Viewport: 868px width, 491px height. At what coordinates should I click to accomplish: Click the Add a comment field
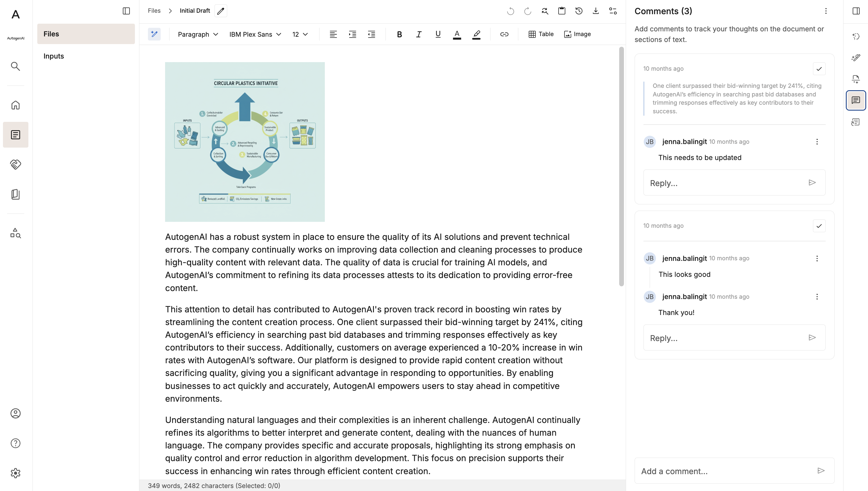click(x=735, y=471)
